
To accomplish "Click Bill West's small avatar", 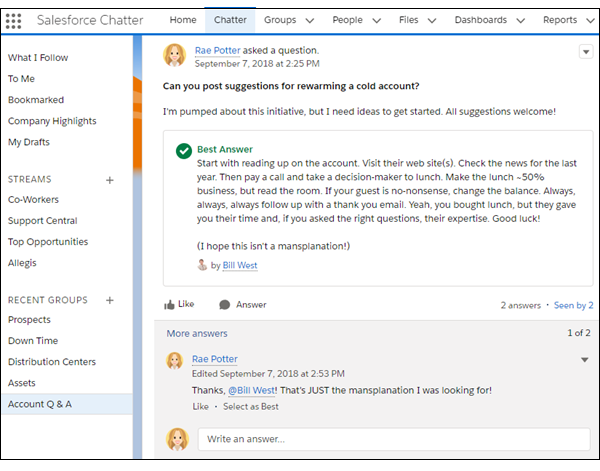I will pyautogui.click(x=202, y=265).
